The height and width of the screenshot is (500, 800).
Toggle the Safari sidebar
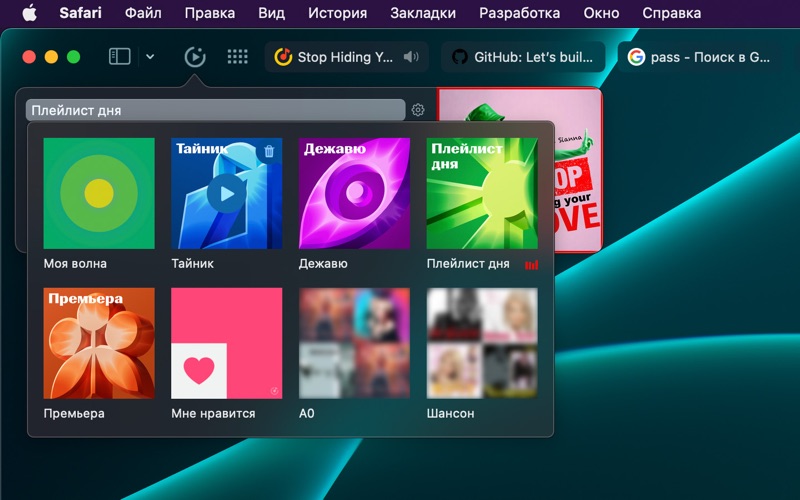(x=120, y=57)
